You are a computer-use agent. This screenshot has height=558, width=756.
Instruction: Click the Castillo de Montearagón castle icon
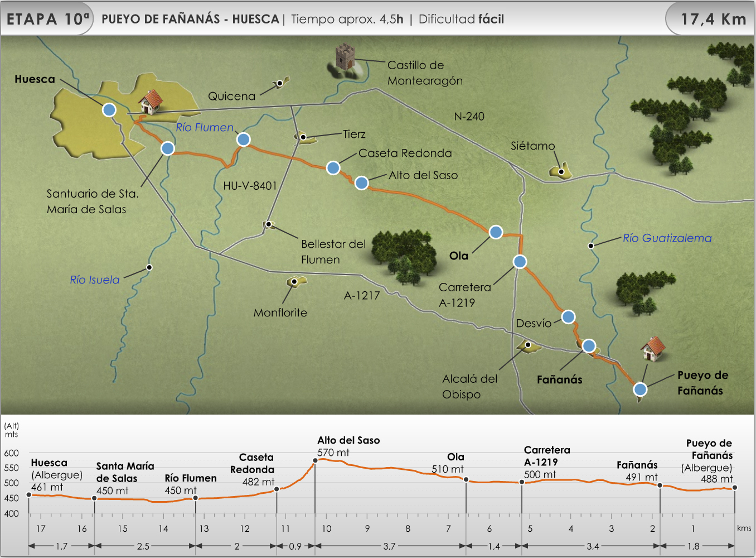click(345, 57)
